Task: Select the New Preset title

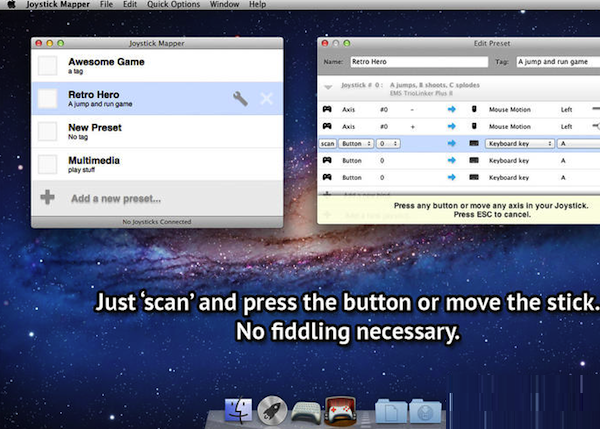Action: (95, 127)
